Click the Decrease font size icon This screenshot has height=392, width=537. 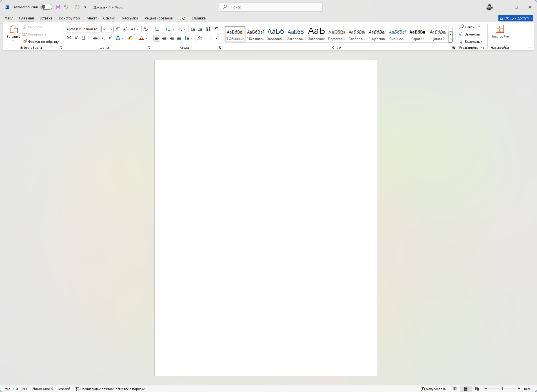click(125, 29)
